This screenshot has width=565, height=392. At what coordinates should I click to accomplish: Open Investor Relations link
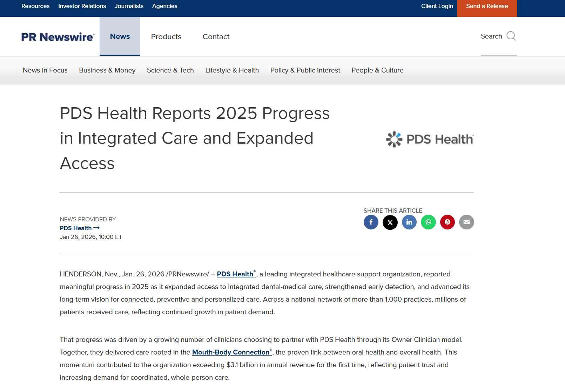click(82, 6)
